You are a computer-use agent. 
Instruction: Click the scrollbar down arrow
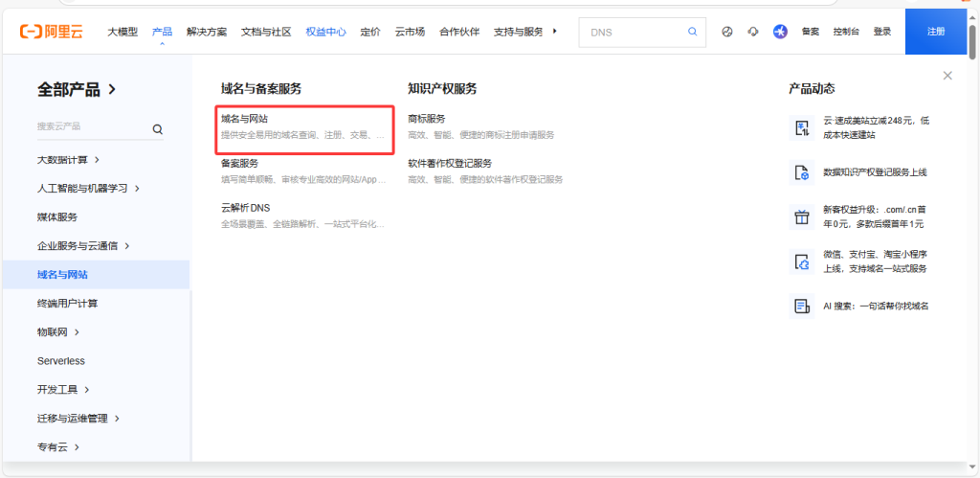coord(972,467)
